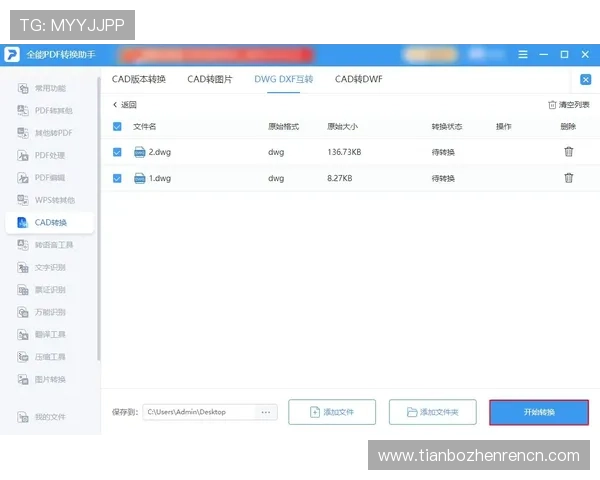This screenshot has height=480, width=600.
Task: Click the save path field C:\Users\Admin\Desktop
Action: pyautogui.click(x=199, y=412)
